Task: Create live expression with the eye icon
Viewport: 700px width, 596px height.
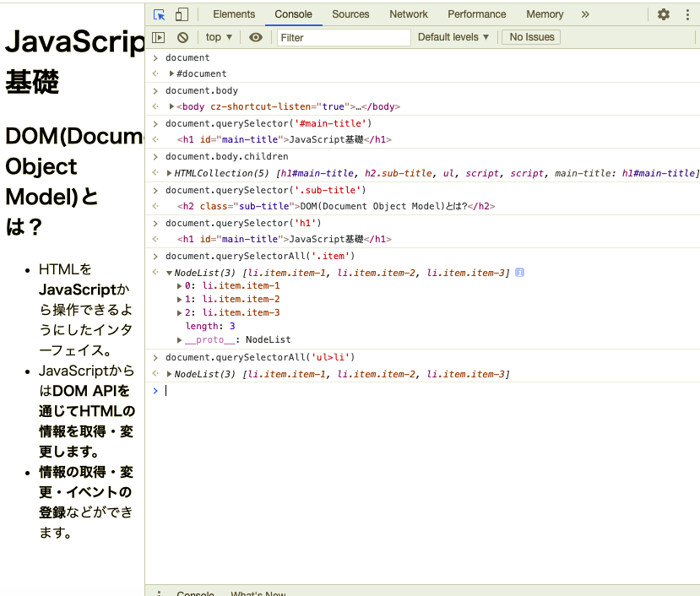Action: tap(255, 37)
